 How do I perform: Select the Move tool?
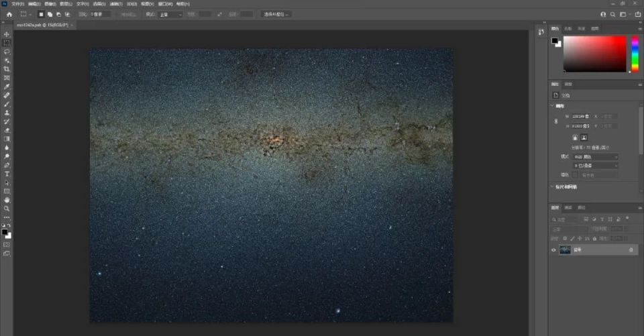point(7,34)
